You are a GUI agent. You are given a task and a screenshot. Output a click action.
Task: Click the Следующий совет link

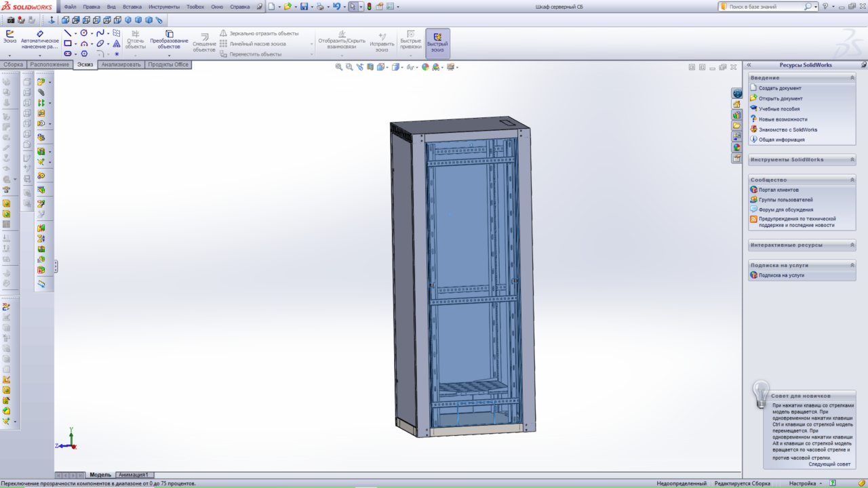click(x=829, y=464)
